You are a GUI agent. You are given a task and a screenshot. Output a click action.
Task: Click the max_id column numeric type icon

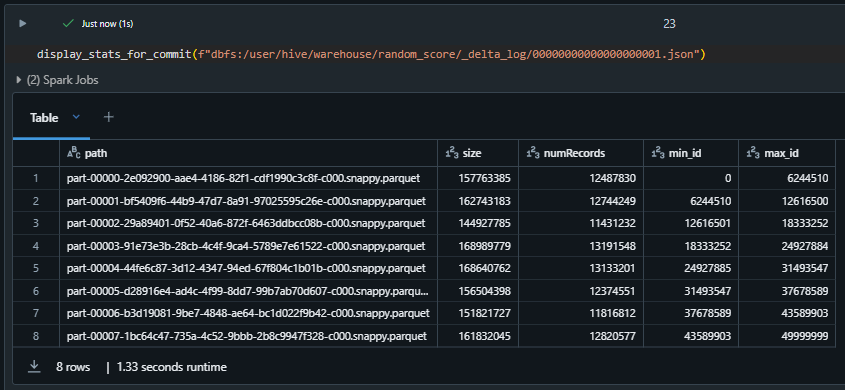tap(753, 154)
